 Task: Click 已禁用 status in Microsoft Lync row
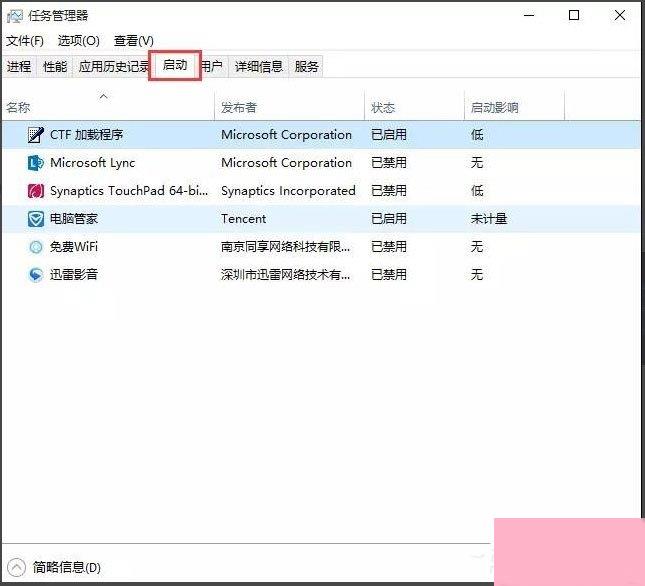click(x=389, y=163)
